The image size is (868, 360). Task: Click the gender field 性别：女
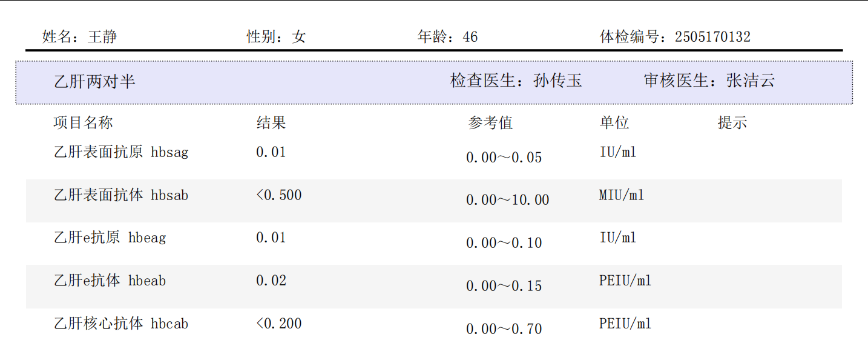point(276,37)
